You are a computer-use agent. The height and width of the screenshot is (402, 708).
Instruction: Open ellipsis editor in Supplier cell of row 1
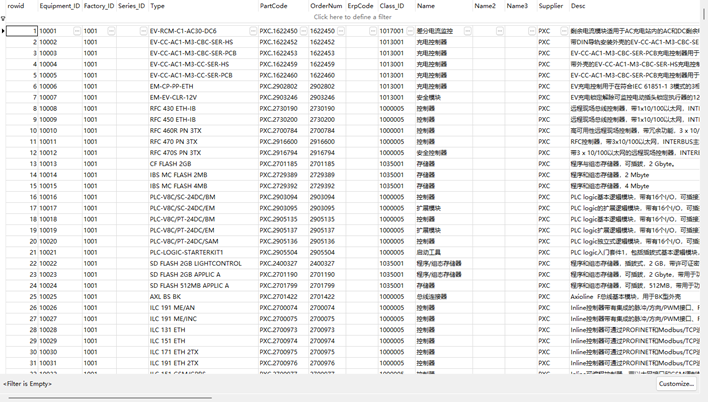click(564, 31)
